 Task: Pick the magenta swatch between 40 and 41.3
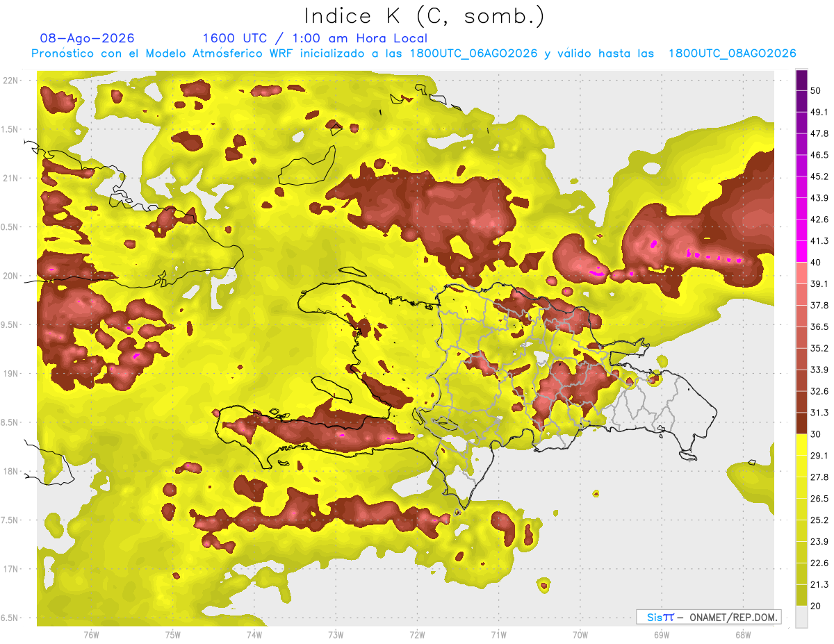tap(801, 251)
